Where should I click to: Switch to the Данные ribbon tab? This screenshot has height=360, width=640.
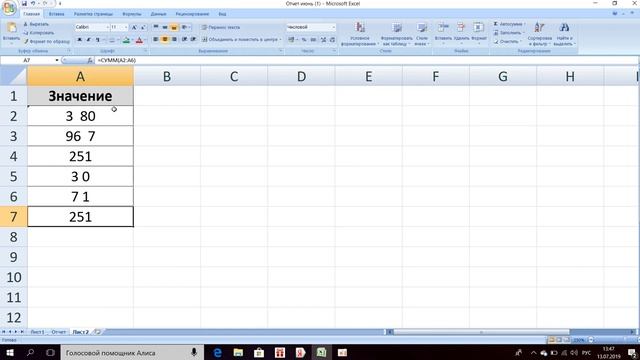coord(158,14)
